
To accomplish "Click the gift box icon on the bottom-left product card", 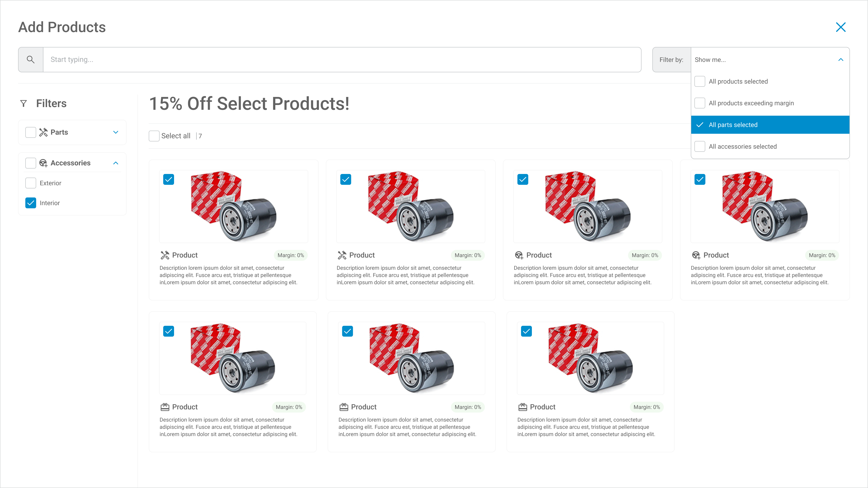I will coord(165,407).
